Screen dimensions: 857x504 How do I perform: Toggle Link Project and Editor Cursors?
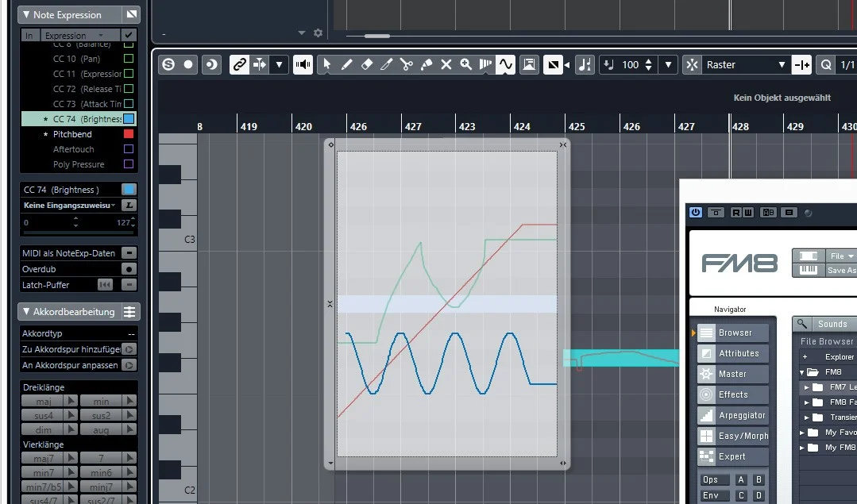click(x=239, y=64)
